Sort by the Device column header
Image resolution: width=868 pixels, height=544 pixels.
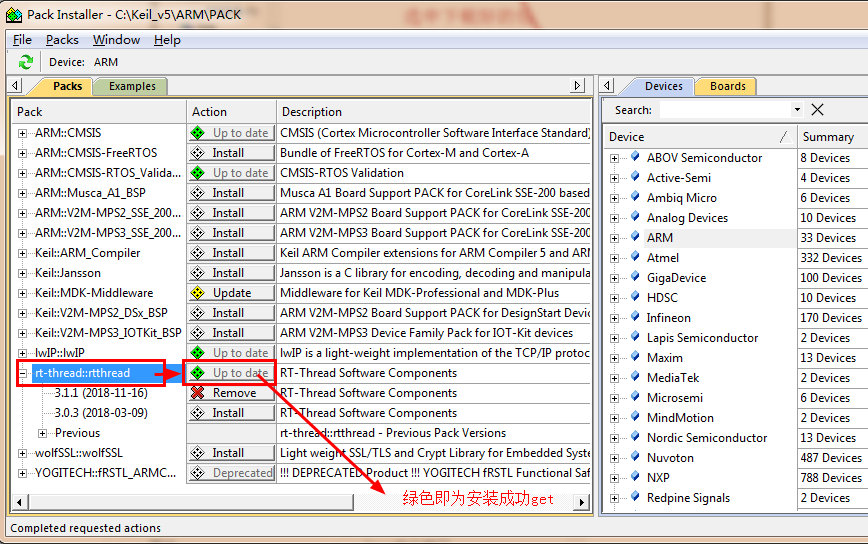tap(700, 137)
